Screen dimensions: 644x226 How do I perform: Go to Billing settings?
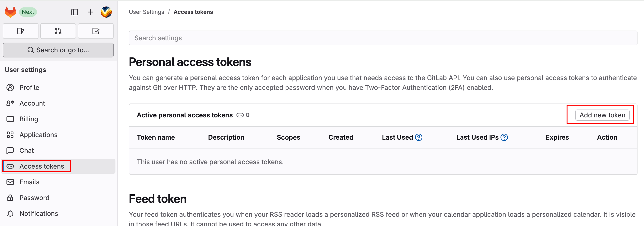pyautogui.click(x=29, y=119)
